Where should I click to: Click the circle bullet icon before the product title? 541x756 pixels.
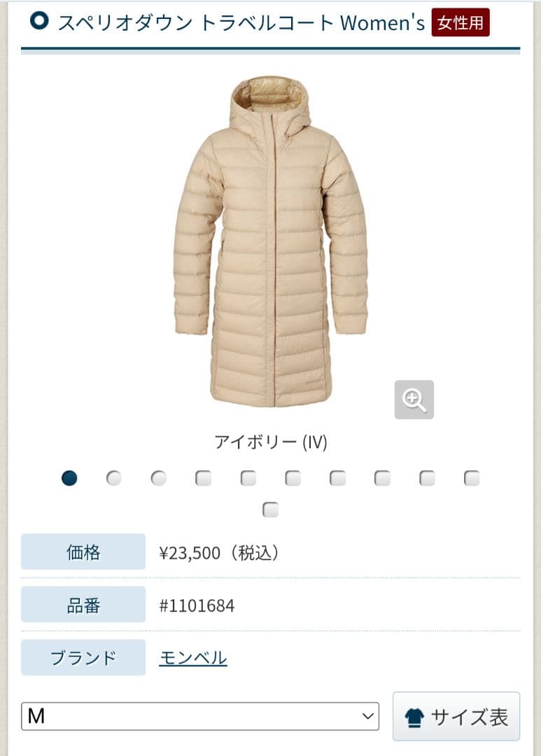[39, 21]
